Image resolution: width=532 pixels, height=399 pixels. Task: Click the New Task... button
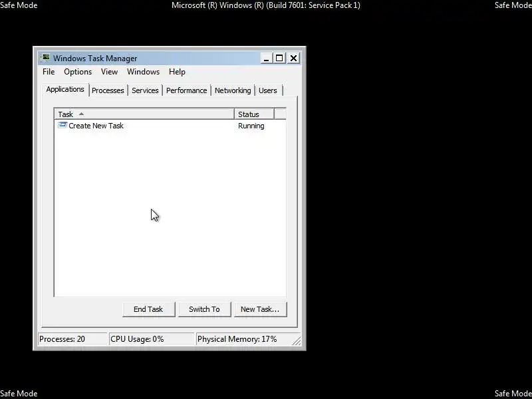[x=260, y=309]
